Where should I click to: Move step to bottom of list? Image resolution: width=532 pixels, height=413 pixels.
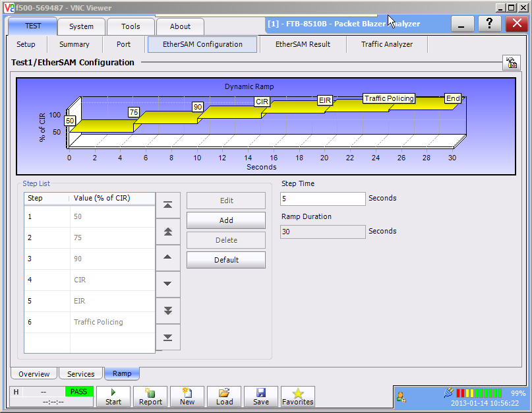[x=168, y=337]
